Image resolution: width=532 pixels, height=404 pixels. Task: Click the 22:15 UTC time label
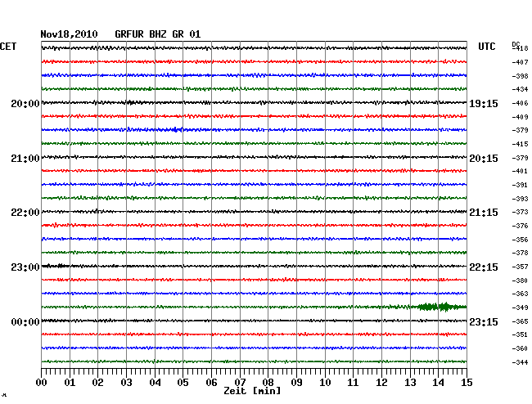pos(484,267)
